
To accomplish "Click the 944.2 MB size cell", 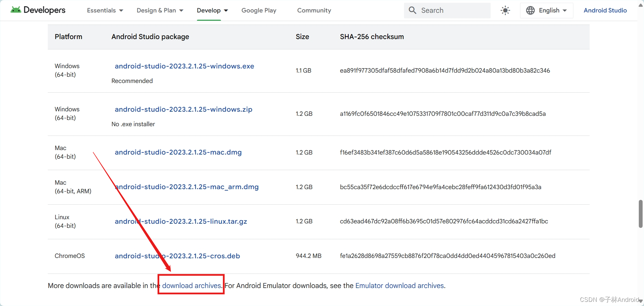I will 308,256.
